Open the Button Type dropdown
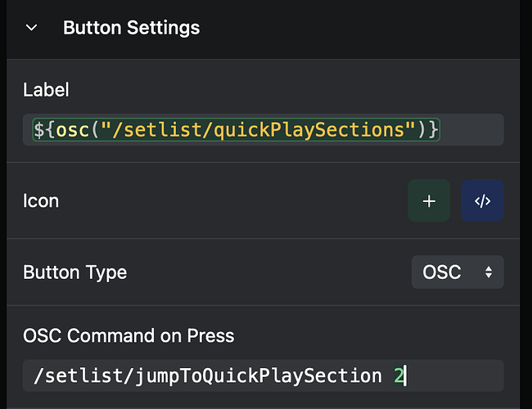Screen dimensions: 532x409 point(457,272)
